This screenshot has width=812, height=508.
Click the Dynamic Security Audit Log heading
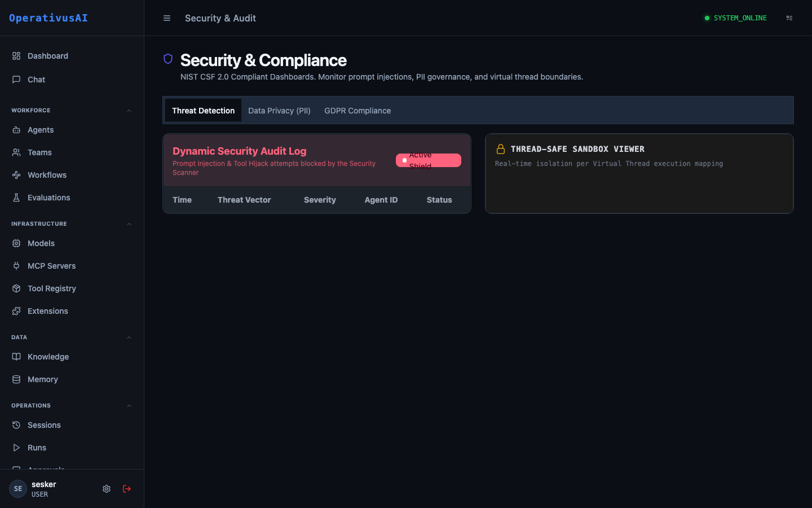[240, 151]
